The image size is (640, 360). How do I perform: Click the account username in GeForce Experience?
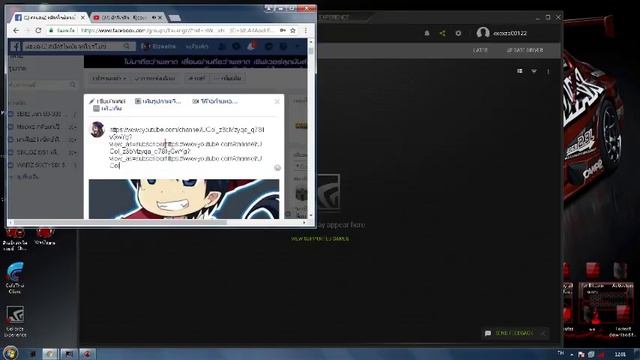click(510, 33)
